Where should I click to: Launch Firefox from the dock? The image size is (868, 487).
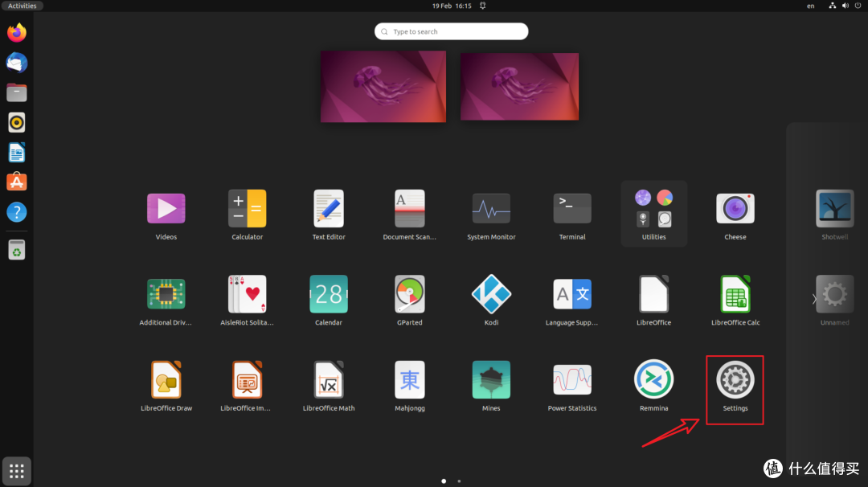click(16, 33)
